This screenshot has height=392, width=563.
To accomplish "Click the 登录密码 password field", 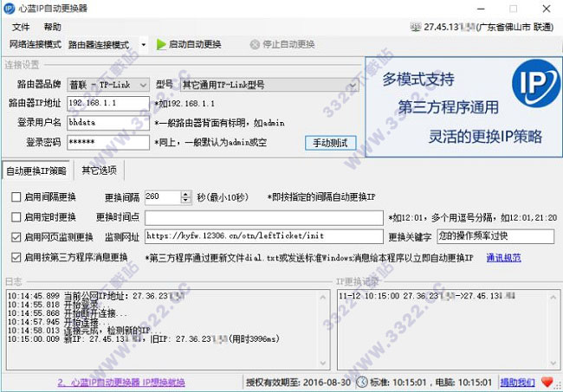I will tap(108, 143).
